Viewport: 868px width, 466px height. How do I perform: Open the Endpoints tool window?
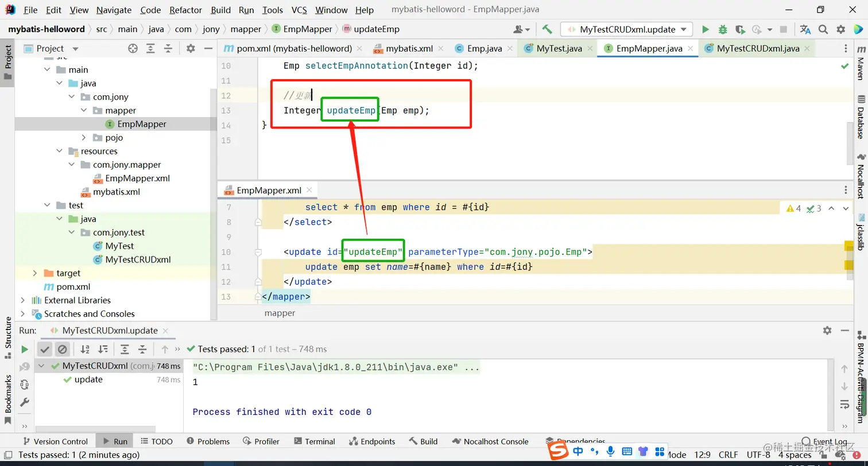point(372,441)
